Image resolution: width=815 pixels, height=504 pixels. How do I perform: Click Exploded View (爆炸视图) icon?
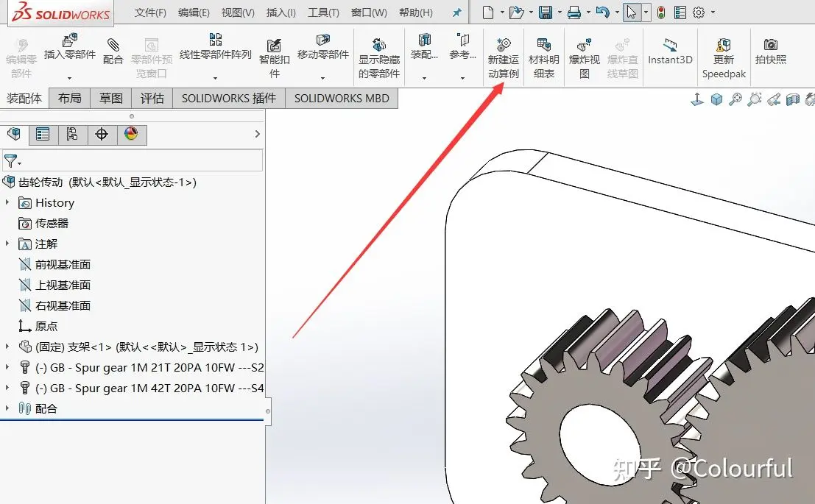click(x=585, y=45)
